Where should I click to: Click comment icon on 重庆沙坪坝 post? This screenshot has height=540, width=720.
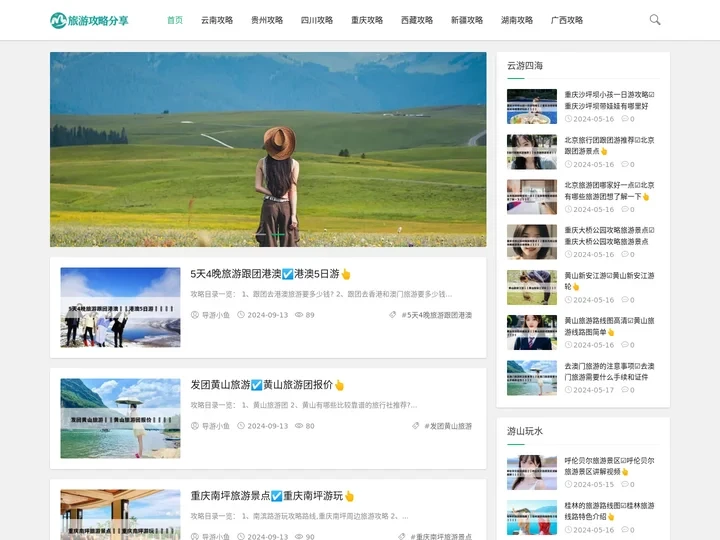click(x=624, y=119)
